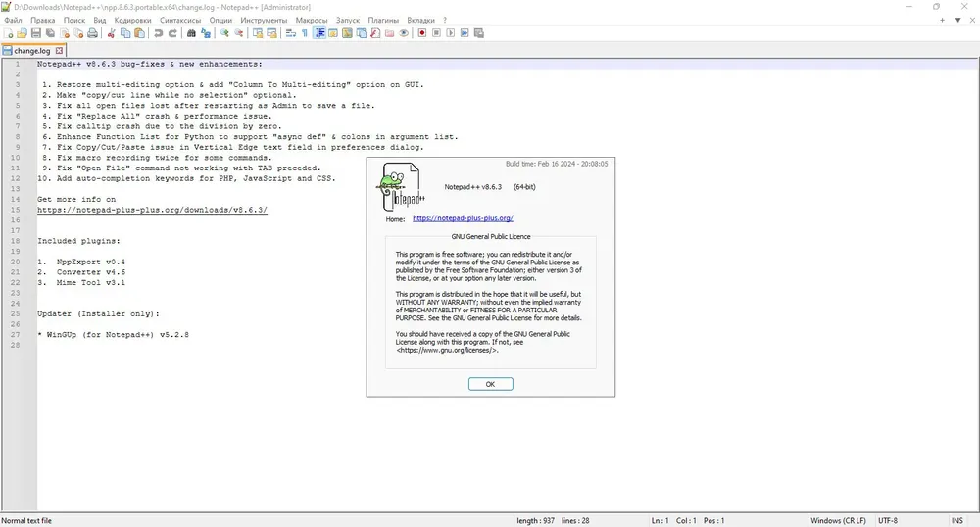Toggle synchronized vertical scrolling icon
980x527 pixels.
(258, 33)
